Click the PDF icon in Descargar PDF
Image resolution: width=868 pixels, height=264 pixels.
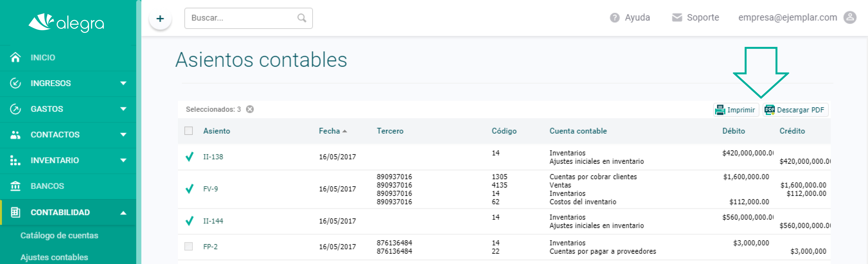770,110
